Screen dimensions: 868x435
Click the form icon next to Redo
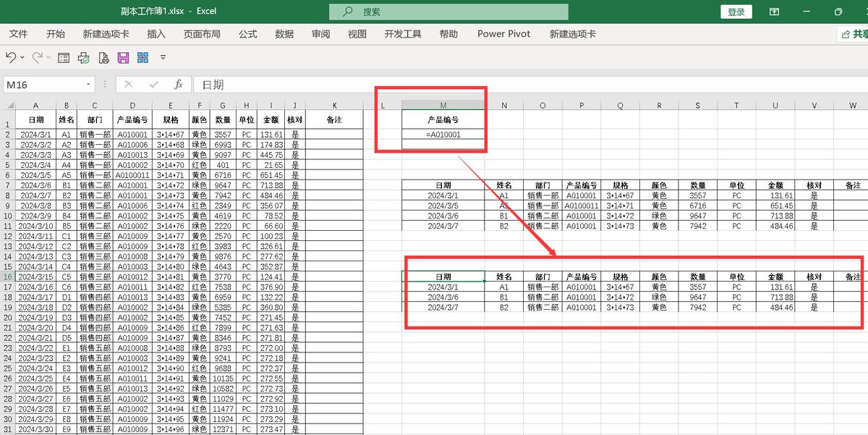coord(64,57)
